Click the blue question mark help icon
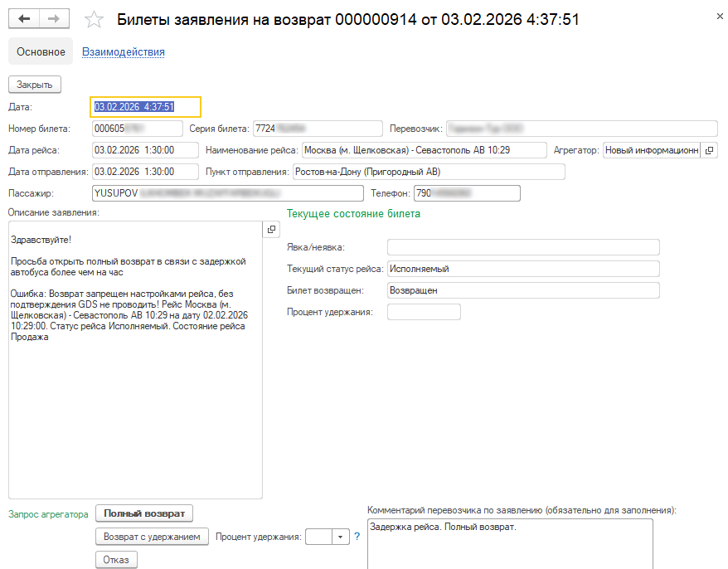 coord(357,537)
